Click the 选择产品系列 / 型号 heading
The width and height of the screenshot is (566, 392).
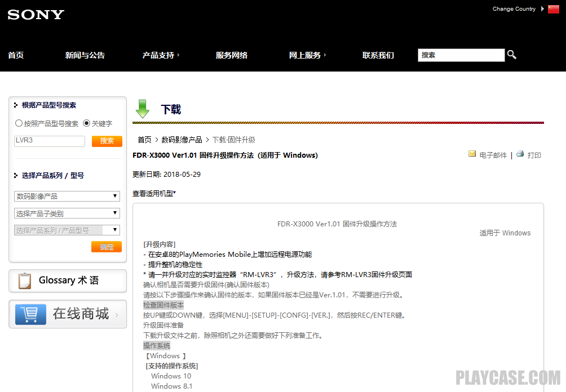click(x=52, y=176)
